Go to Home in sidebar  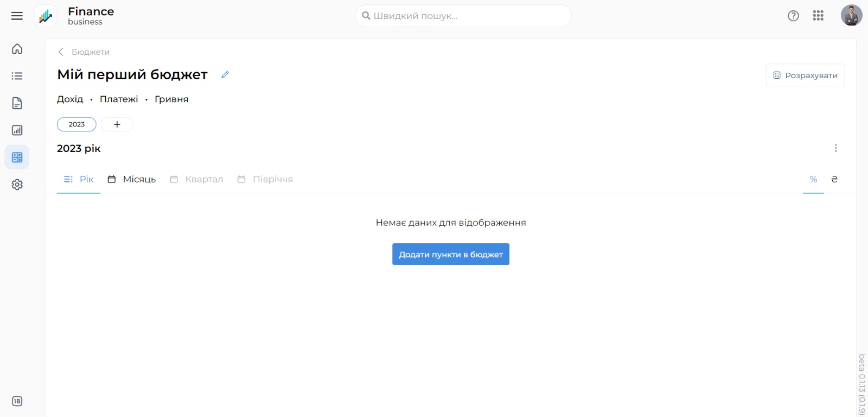17,49
